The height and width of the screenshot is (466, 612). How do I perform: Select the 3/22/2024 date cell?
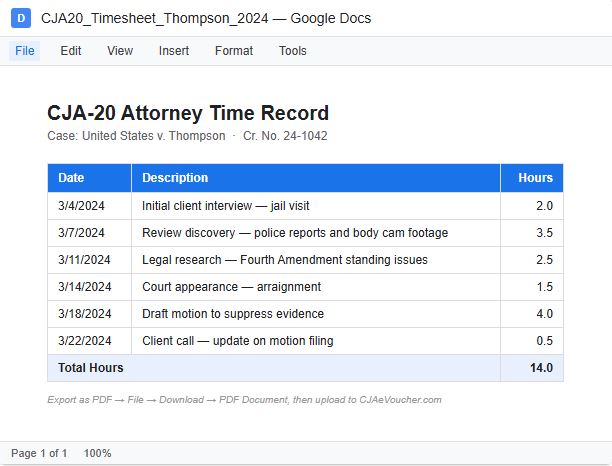click(89, 341)
